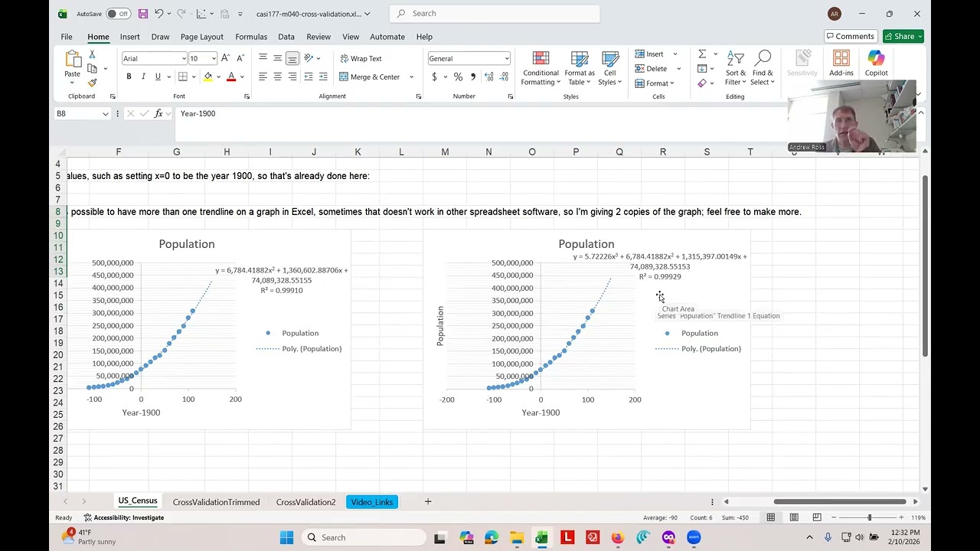
Task: Click Insert cells button
Action: [649, 54]
